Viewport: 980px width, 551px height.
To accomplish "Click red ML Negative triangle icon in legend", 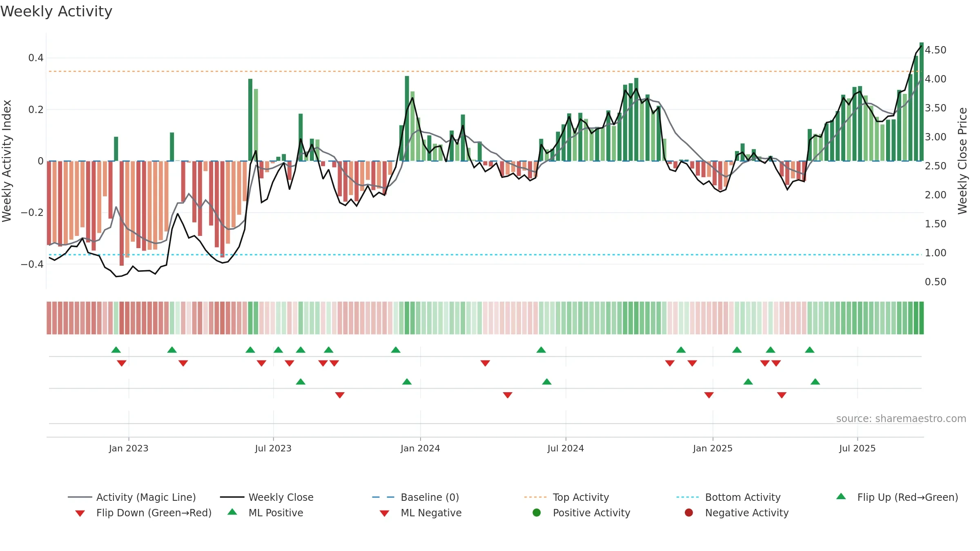I will tap(384, 513).
